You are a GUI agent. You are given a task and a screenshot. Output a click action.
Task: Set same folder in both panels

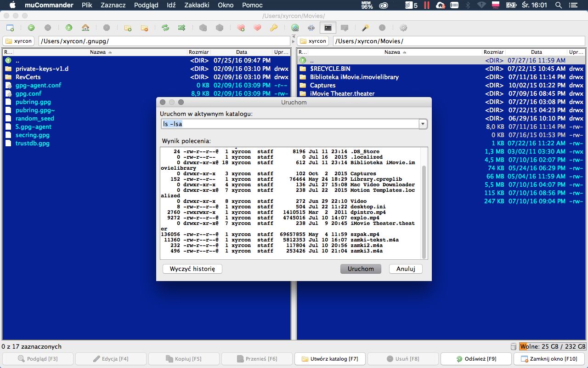[x=182, y=28]
